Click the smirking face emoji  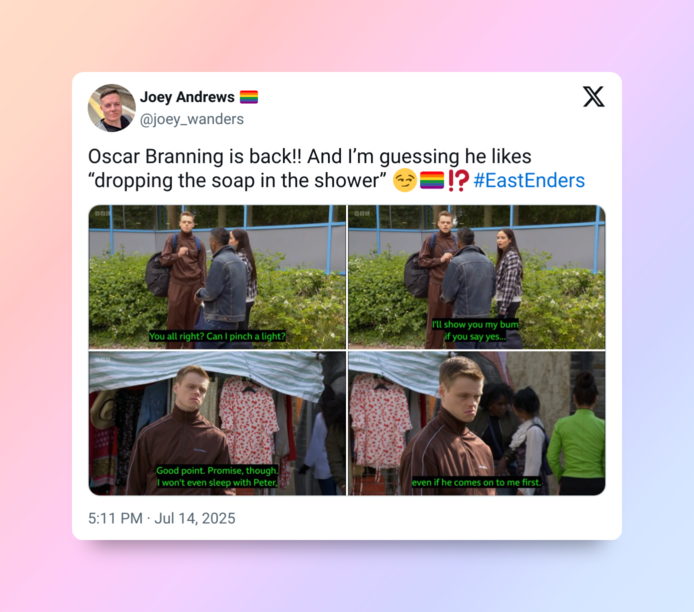pos(405,181)
